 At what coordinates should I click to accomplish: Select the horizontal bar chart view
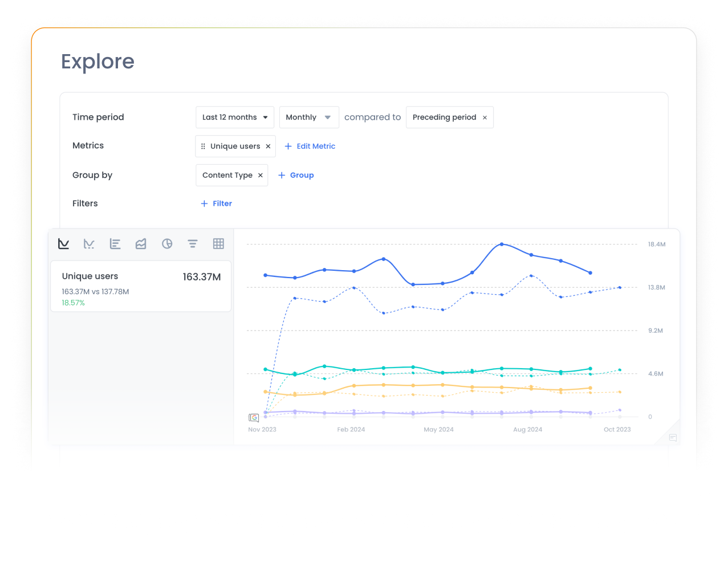point(115,243)
